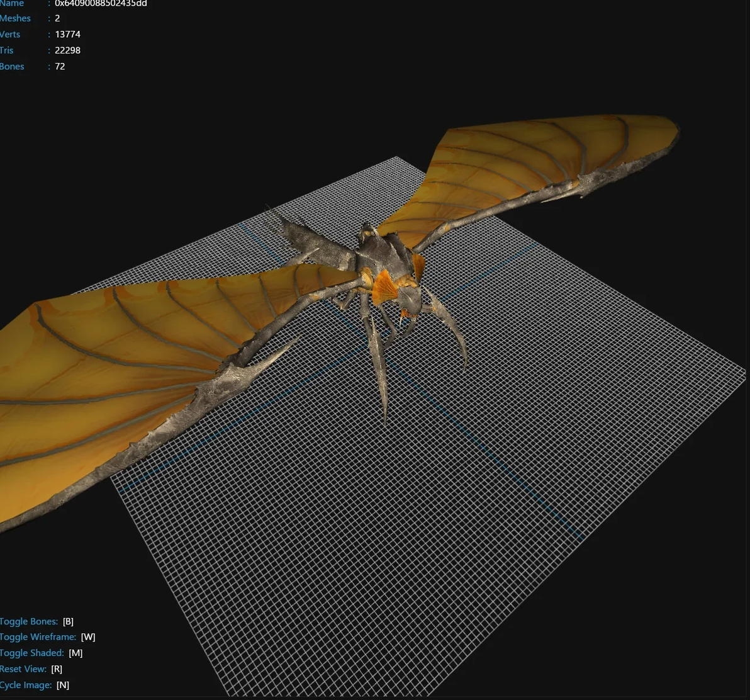Click the [M] shortcut hint

click(76, 653)
